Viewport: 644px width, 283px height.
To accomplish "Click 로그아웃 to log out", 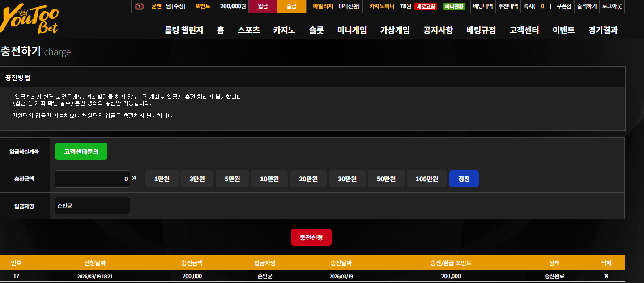I will pos(612,6).
